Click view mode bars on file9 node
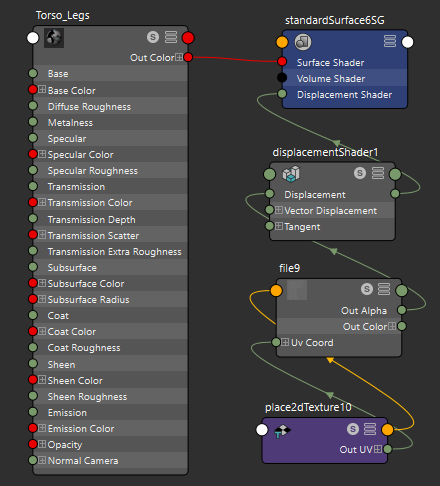This screenshot has width=440, height=486. (x=384, y=289)
